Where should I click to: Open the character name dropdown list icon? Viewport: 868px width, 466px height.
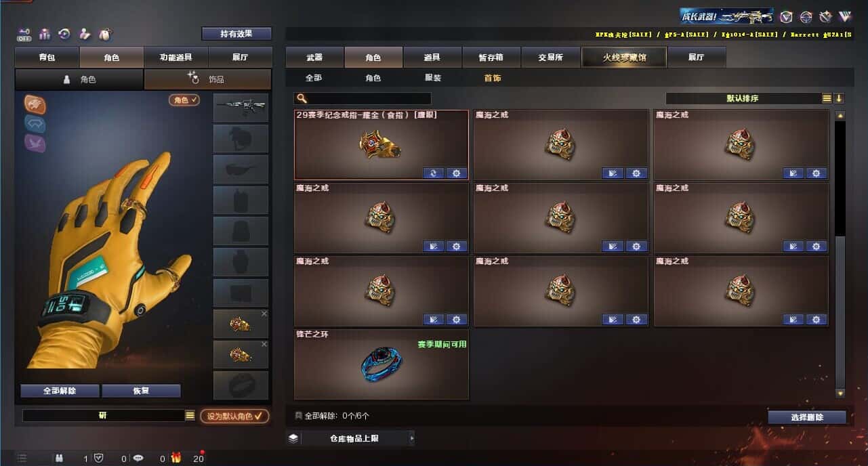pos(190,415)
